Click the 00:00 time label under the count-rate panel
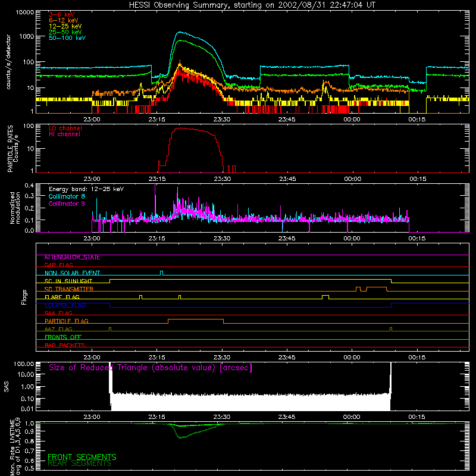Screen dimensions: 476x476 (x=352, y=120)
